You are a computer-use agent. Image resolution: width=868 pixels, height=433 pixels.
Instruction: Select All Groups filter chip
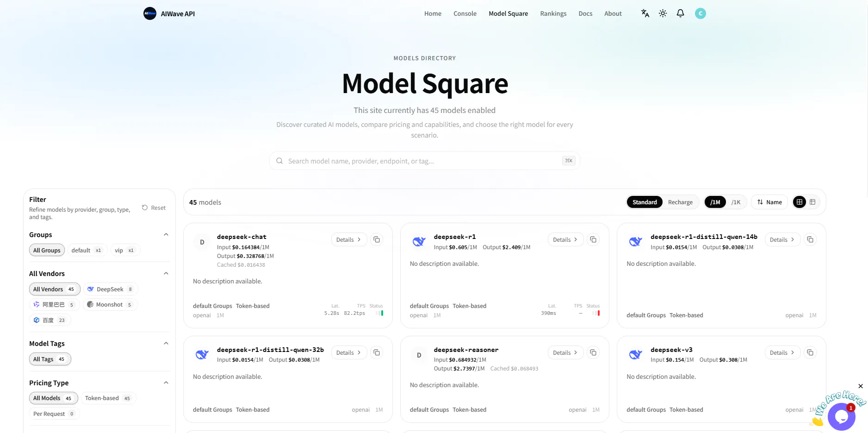point(47,250)
